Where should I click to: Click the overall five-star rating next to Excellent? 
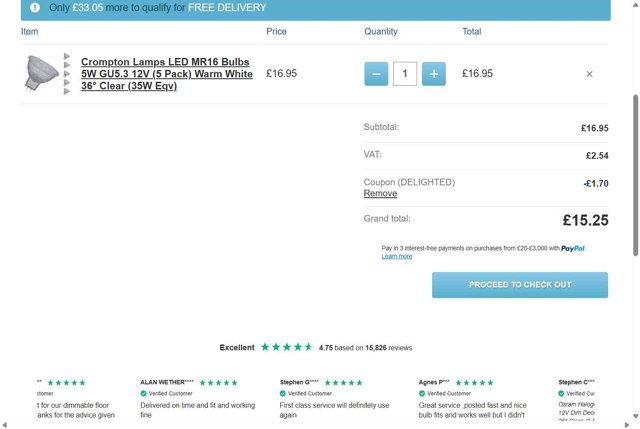tap(287, 347)
